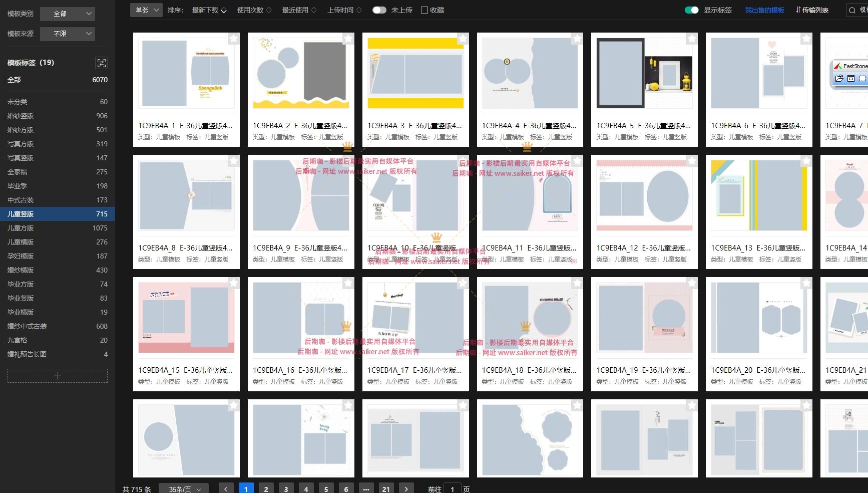Go to the previous page arrow
Image resolution: width=868 pixels, height=493 pixels.
click(226, 489)
